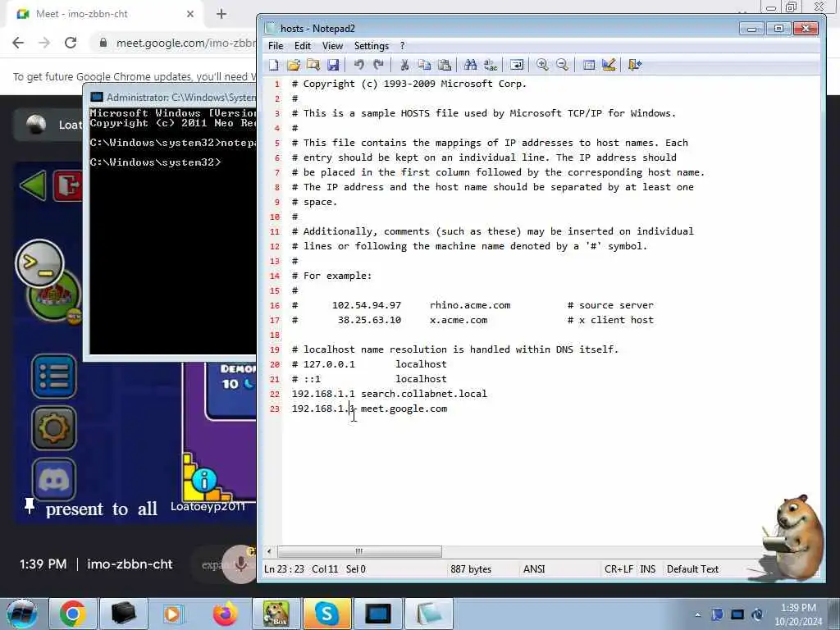Open the Notepad2 taskbar button

(428, 614)
